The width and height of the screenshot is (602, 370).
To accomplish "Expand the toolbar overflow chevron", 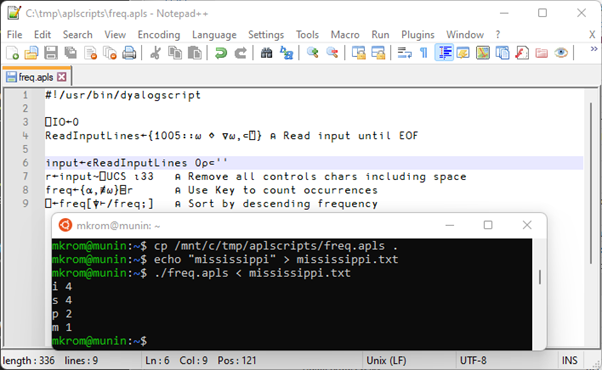I will pos(594,49).
